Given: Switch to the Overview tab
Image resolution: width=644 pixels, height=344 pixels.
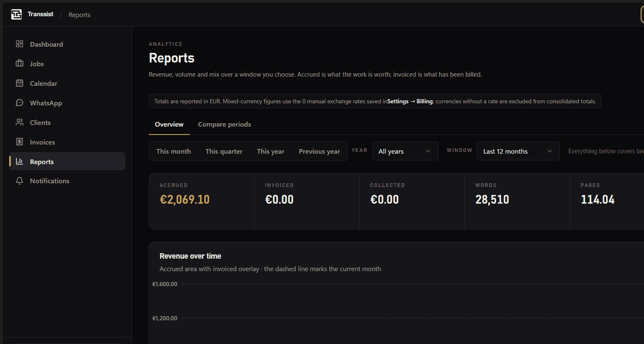Looking at the screenshot, I should 169,125.
